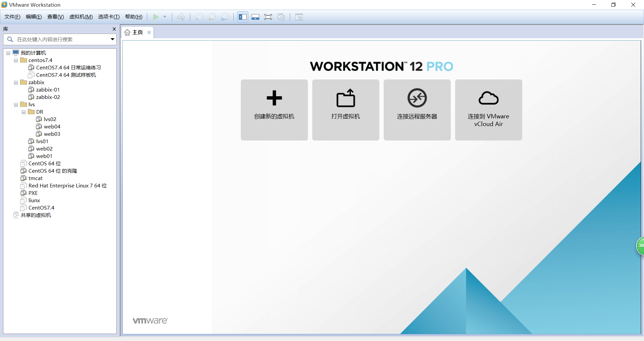This screenshot has width=644, height=341.
Task: Select web01 virtual machine
Action: (x=44, y=156)
